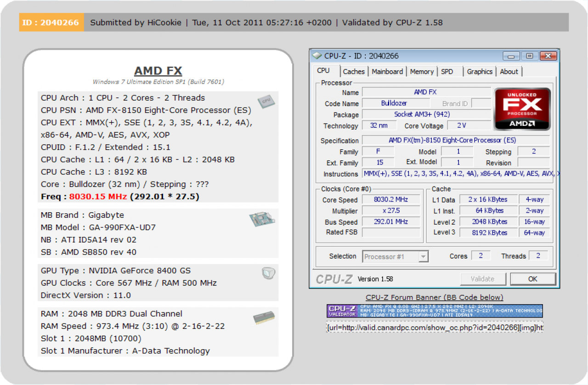Click the CPU-Z Validator forum banner image

point(435,311)
